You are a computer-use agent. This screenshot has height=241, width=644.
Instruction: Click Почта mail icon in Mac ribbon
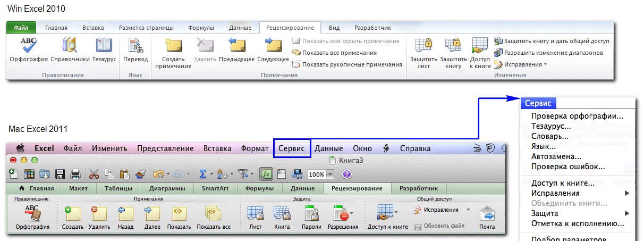click(x=487, y=213)
